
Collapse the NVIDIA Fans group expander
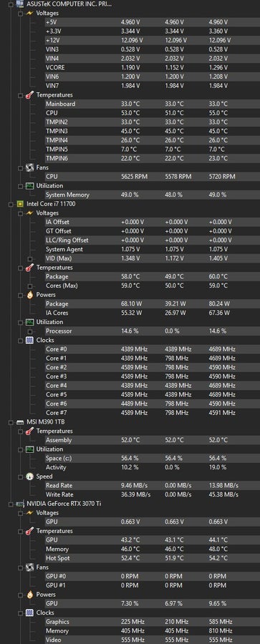point(21,567)
